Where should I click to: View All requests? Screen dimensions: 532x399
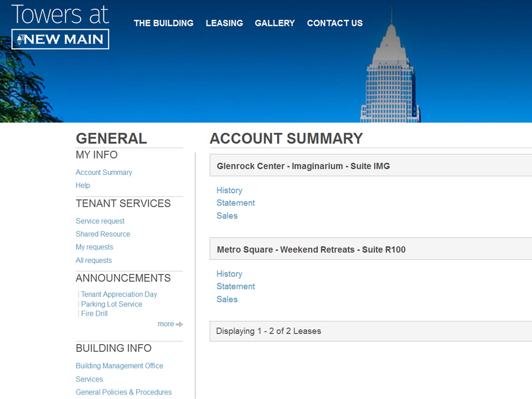coord(94,260)
